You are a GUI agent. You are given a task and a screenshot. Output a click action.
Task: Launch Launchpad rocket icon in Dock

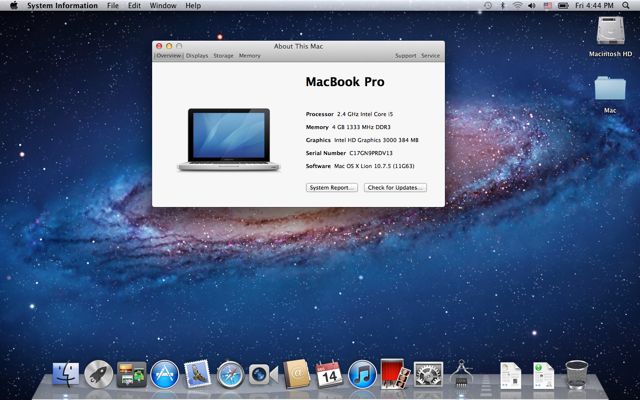[x=98, y=374]
